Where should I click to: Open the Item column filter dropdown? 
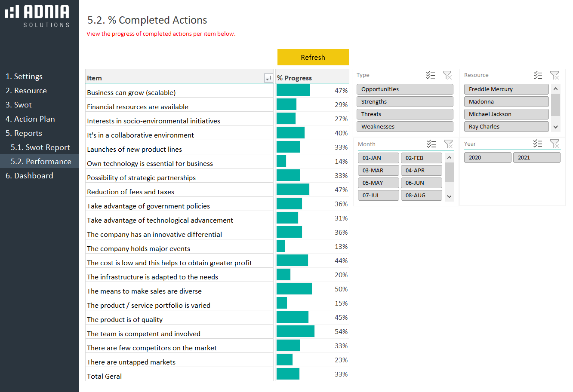point(268,78)
